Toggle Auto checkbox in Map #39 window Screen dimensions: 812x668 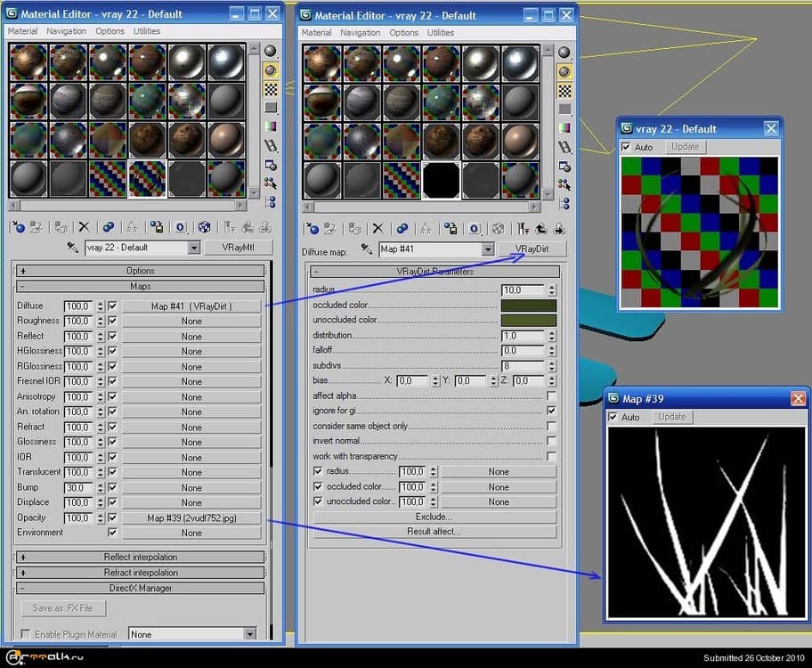click(613, 417)
